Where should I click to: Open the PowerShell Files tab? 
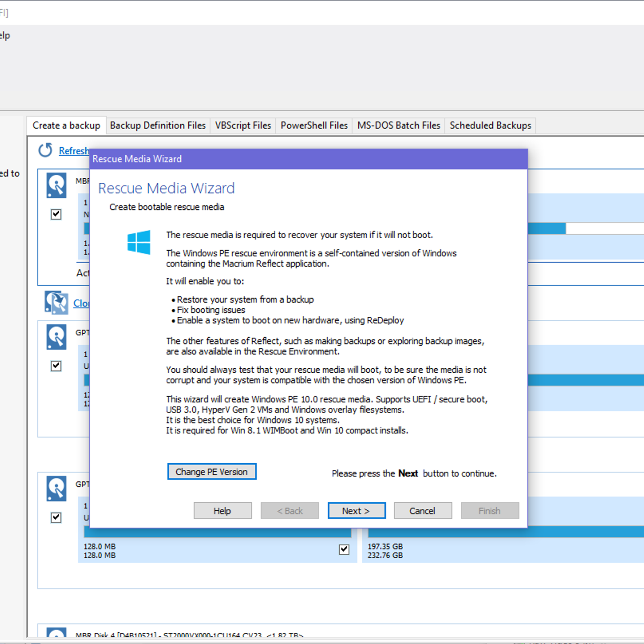[314, 126]
